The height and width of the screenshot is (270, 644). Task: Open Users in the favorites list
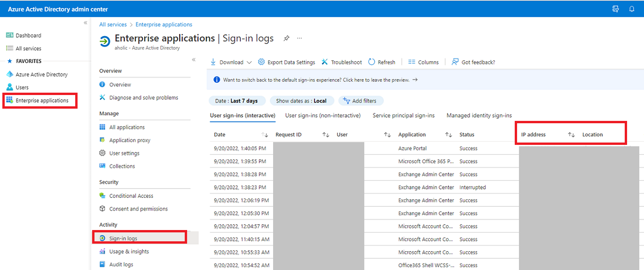click(22, 87)
